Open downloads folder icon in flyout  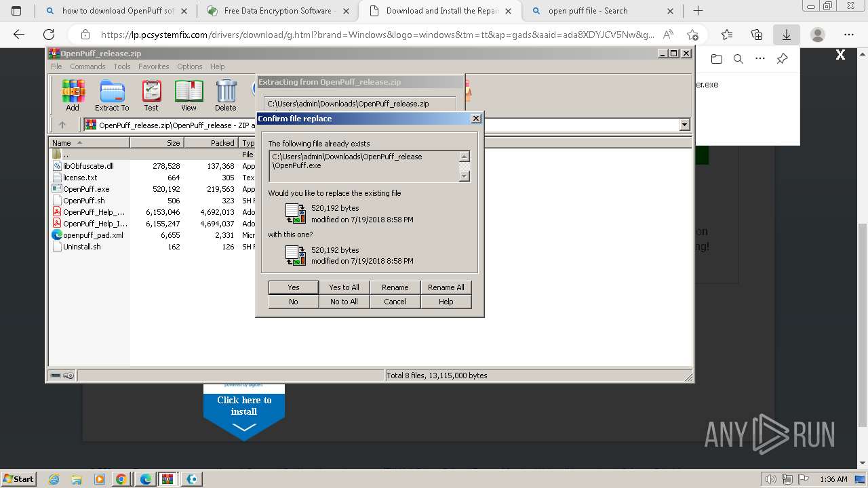point(717,59)
